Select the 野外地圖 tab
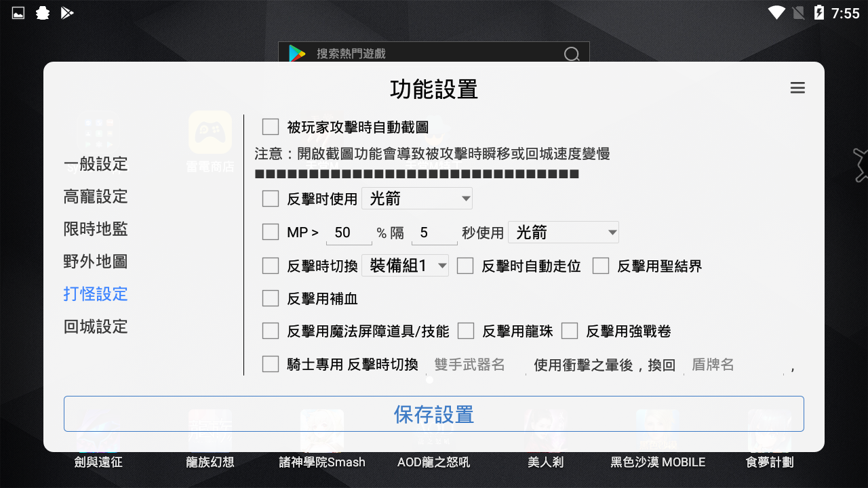Viewport: 868px width, 488px height. point(95,262)
